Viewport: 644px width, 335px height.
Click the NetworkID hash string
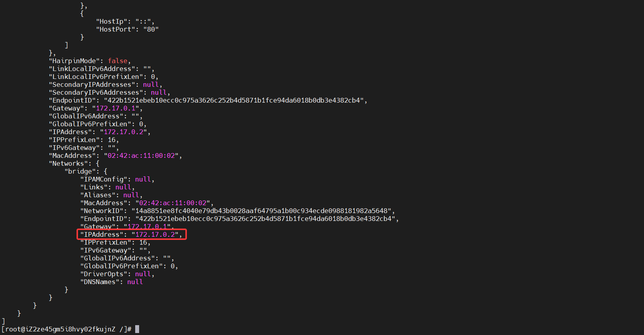click(261, 211)
